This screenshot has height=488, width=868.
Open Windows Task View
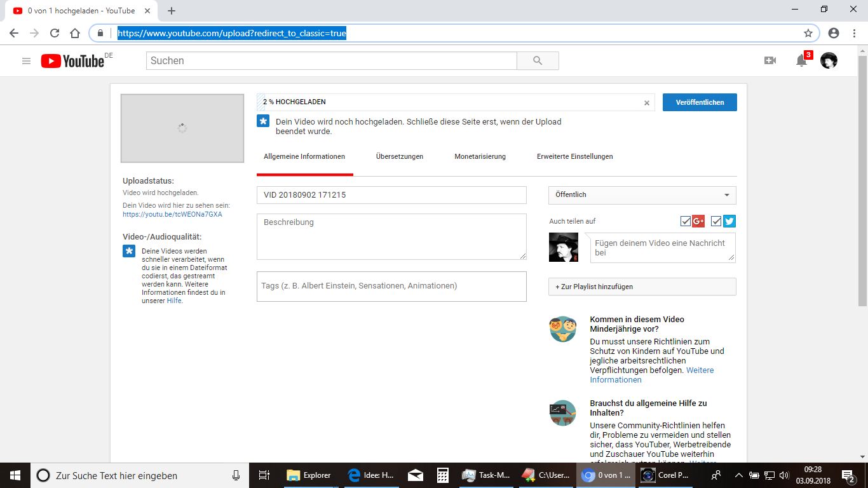pyautogui.click(x=264, y=475)
